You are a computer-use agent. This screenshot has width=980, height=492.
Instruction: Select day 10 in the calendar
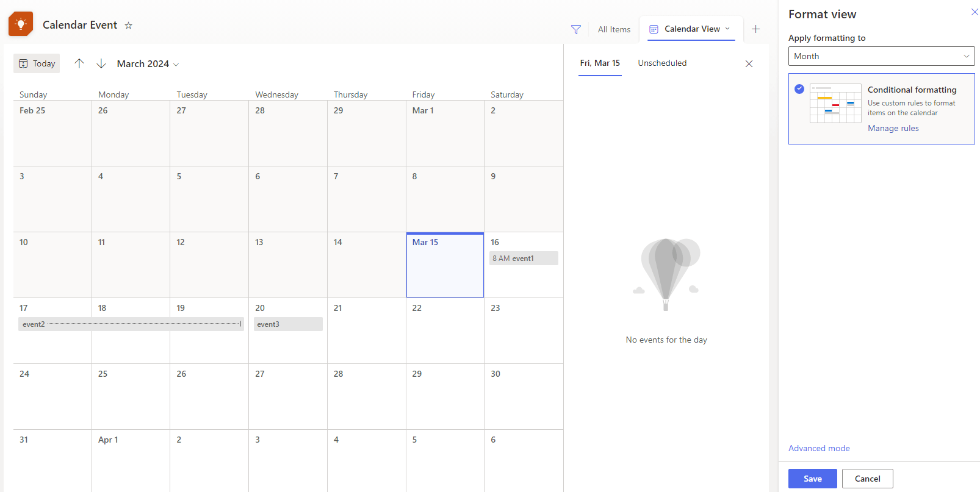52,265
